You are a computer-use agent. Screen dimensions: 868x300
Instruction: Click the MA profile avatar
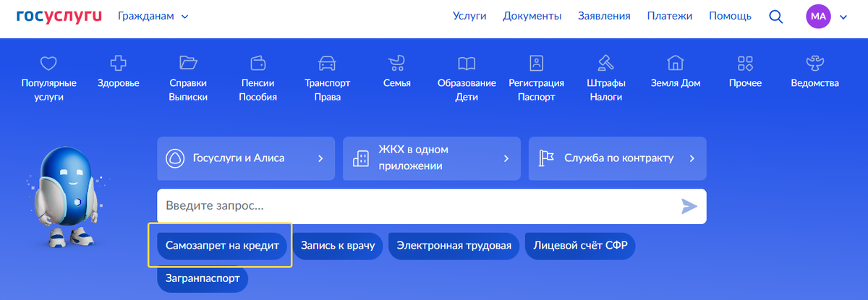pyautogui.click(x=818, y=16)
